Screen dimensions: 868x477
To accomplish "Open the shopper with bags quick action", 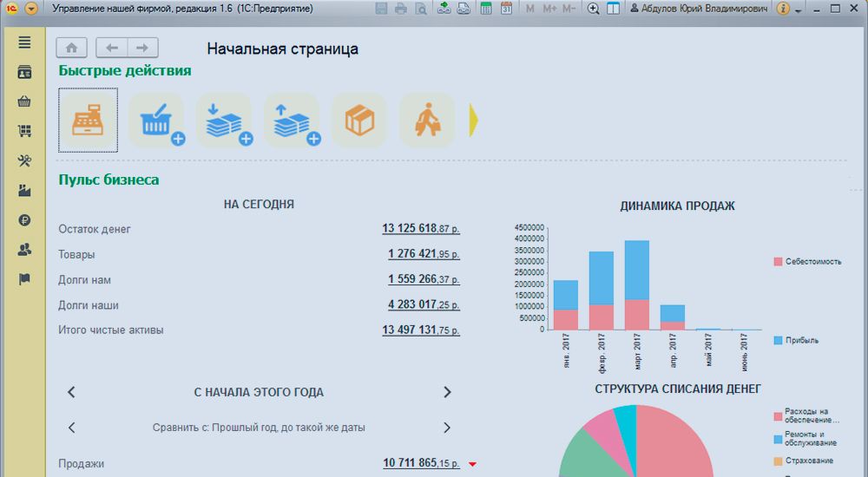I will [x=427, y=120].
